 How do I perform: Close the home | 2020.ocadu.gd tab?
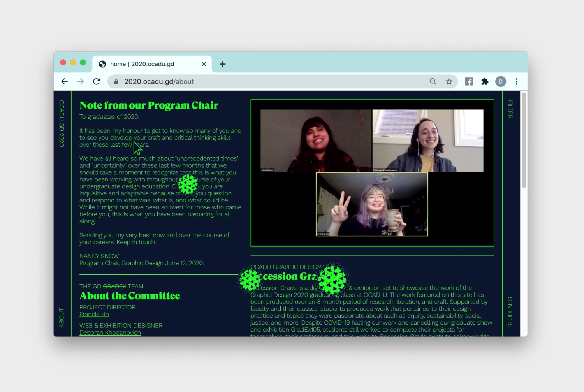(x=204, y=64)
